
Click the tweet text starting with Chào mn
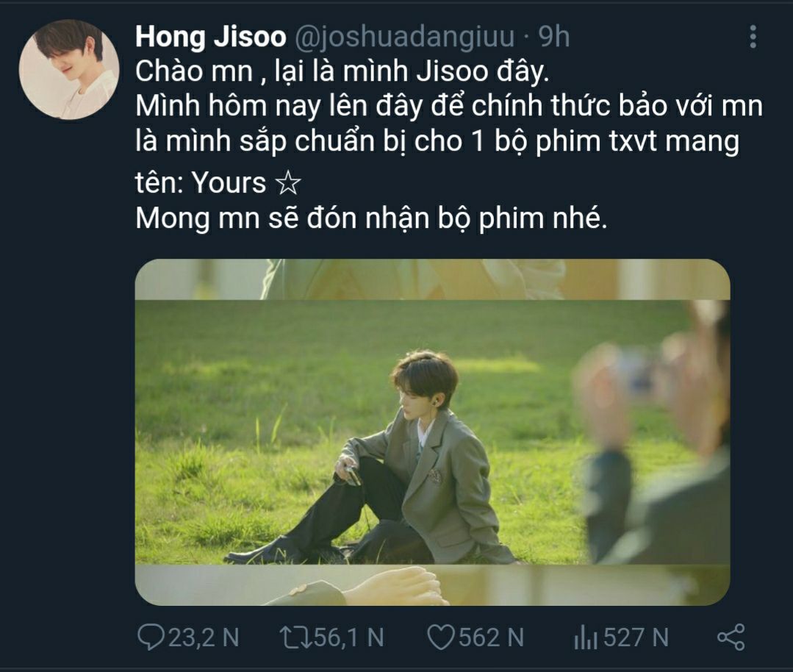(342, 71)
